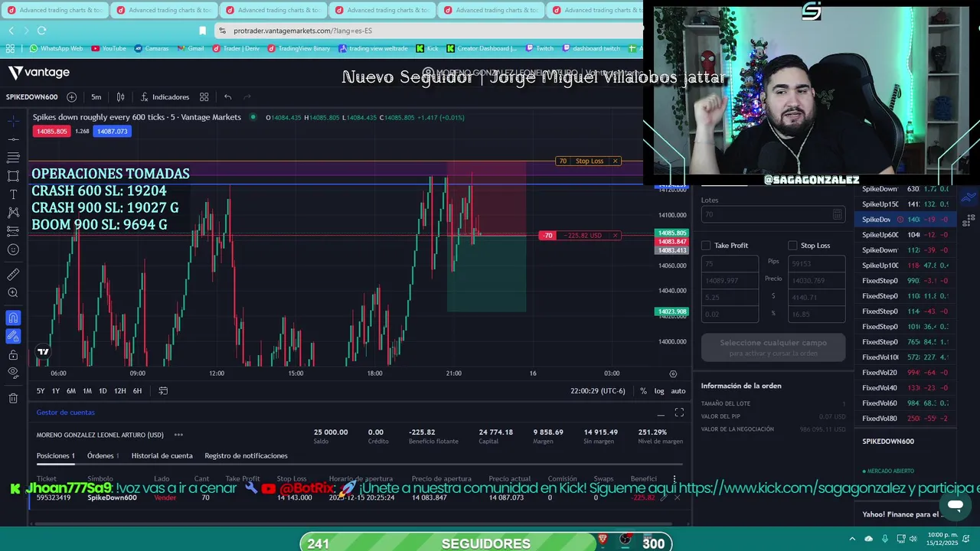Open the chart layout grid selector
The height and width of the screenshot is (551, 980).
(x=204, y=97)
